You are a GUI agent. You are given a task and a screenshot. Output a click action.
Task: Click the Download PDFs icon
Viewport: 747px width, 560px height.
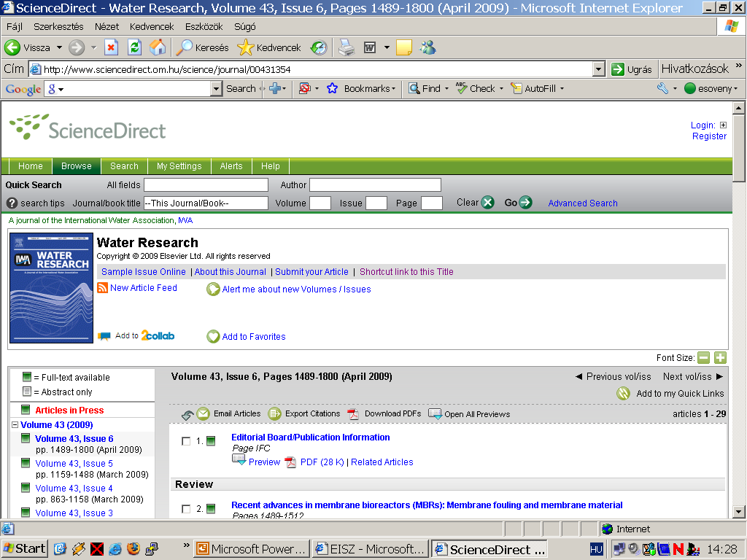pyautogui.click(x=353, y=414)
